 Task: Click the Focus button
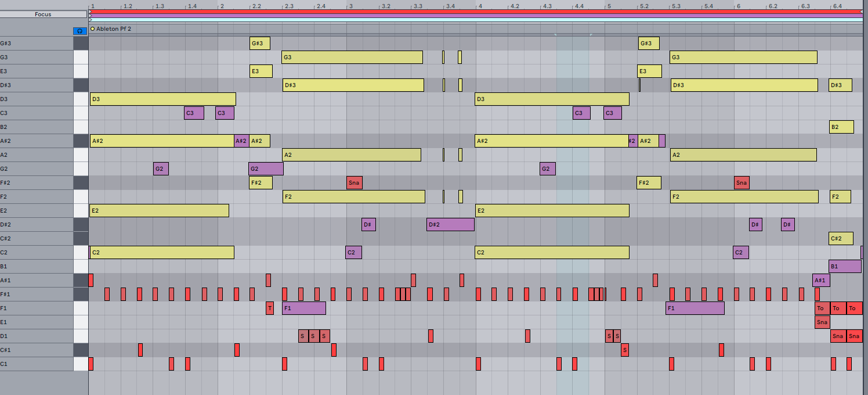point(43,14)
